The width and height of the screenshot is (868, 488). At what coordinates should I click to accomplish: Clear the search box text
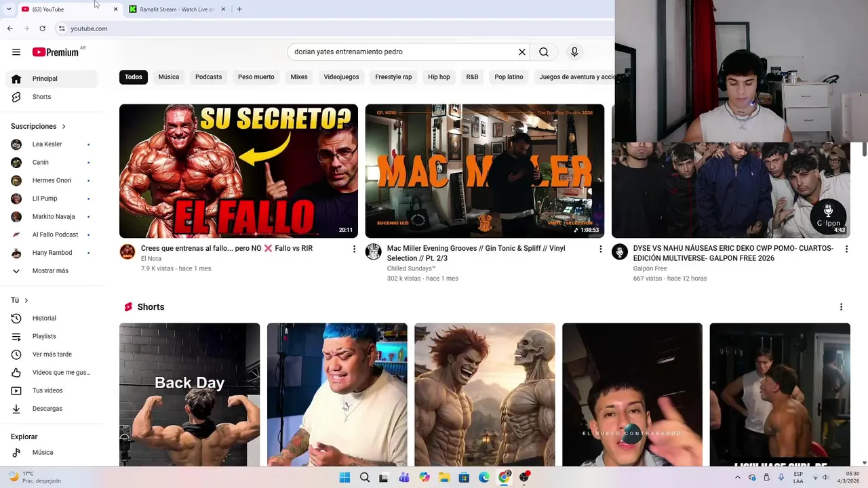coord(522,52)
